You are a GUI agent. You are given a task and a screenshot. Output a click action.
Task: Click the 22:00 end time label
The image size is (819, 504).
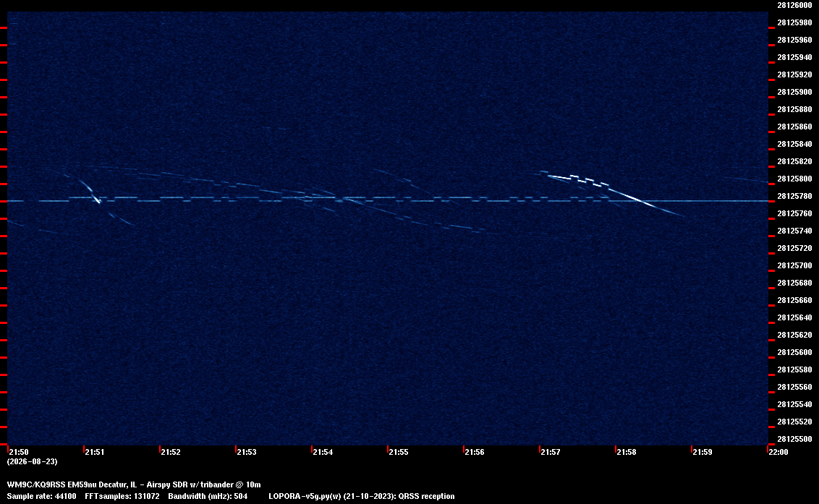click(778, 452)
